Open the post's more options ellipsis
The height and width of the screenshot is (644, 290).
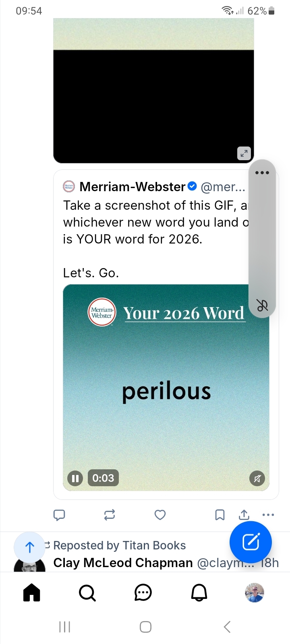[x=268, y=515]
